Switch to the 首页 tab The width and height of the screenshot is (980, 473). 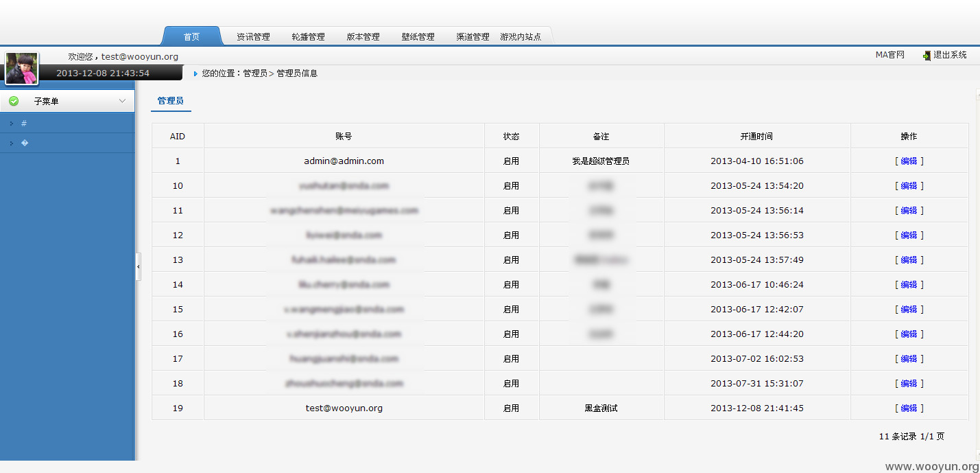(x=192, y=36)
